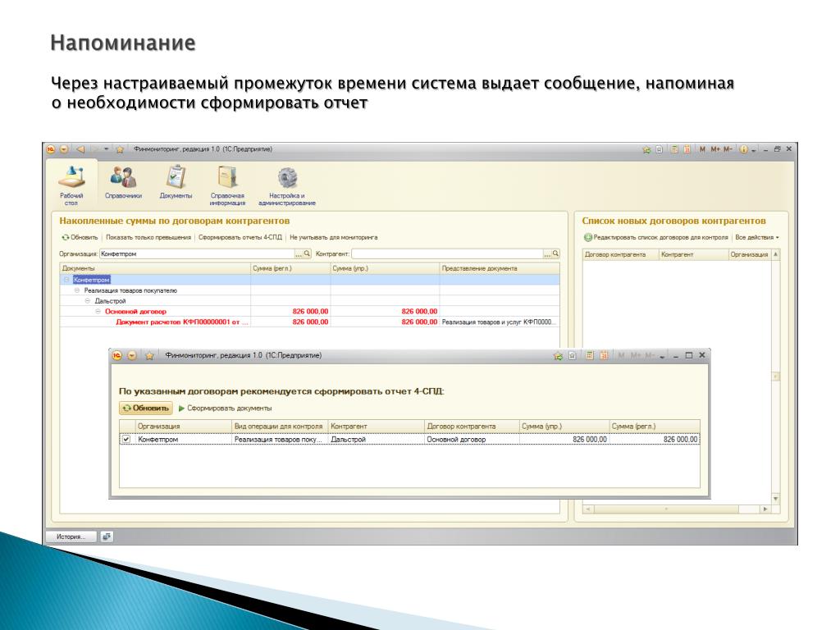Click favorites star in reminder dialog title bar
This screenshot has width=840, height=630.
[x=149, y=355]
